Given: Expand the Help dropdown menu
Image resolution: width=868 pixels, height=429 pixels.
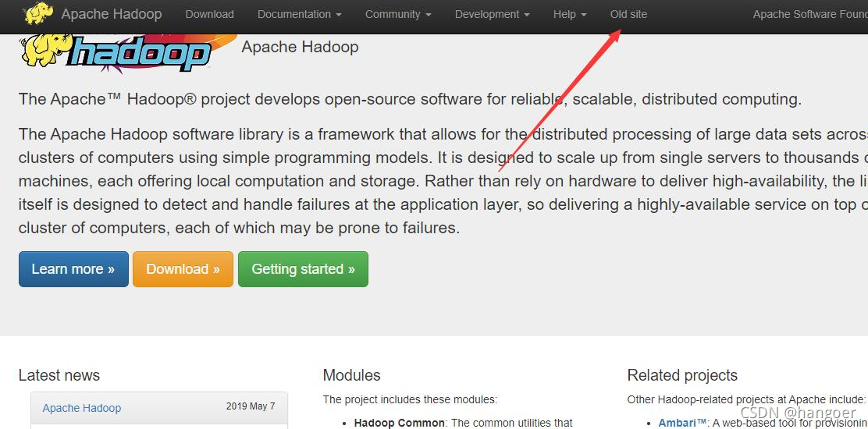Looking at the screenshot, I should pyautogui.click(x=570, y=14).
